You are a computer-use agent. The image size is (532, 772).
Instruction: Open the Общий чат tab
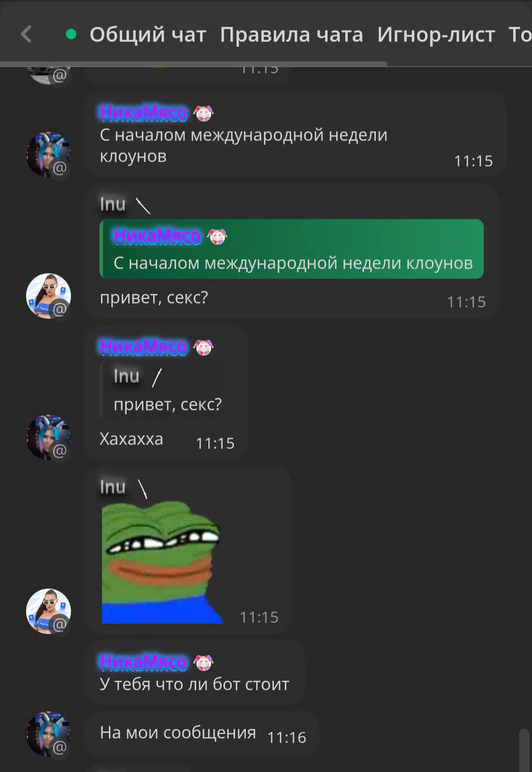[x=148, y=34]
